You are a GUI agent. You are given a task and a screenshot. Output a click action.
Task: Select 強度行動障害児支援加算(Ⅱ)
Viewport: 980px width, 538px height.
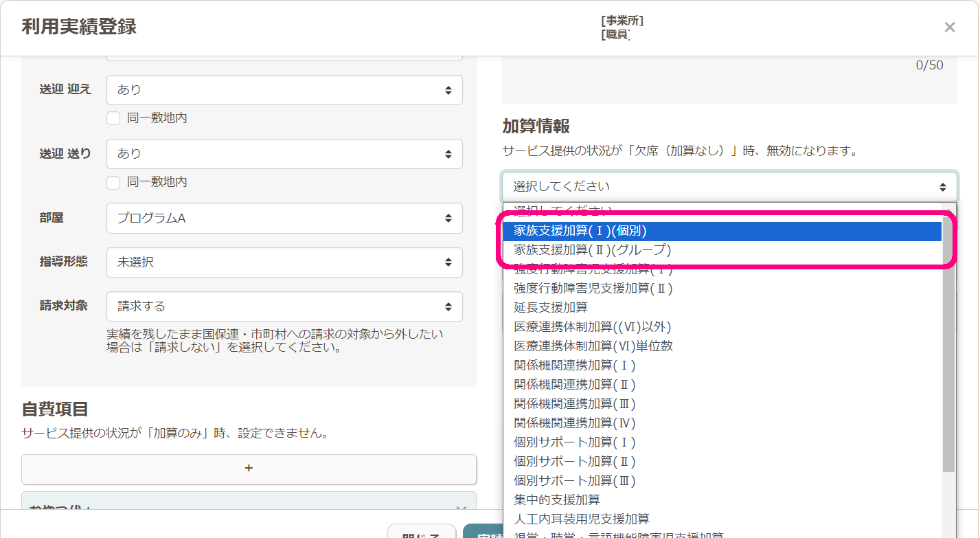721,289
